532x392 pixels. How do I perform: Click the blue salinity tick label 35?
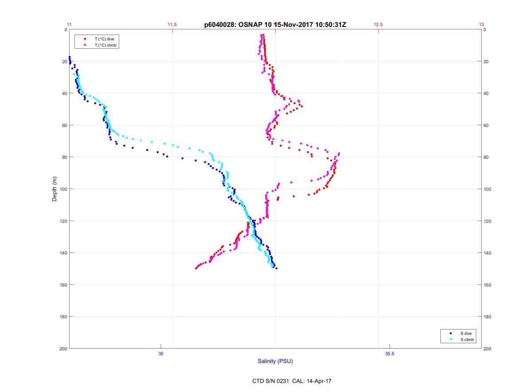pyautogui.click(x=161, y=353)
